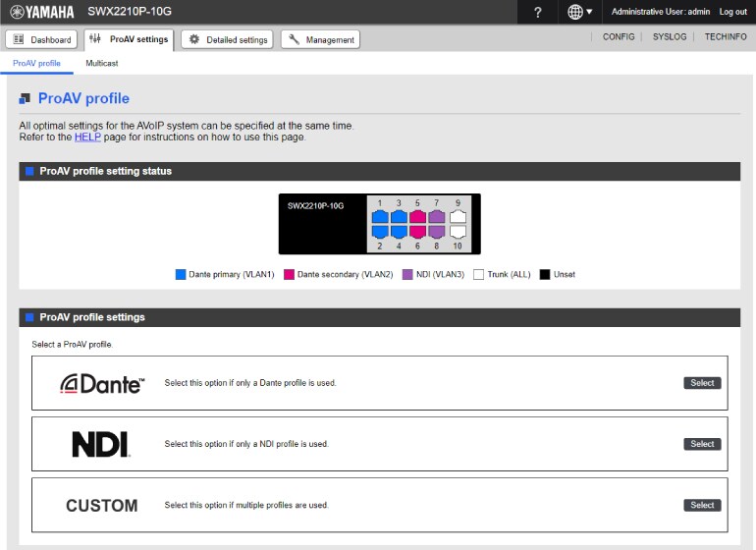Open Detailed settings tab
The height and width of the screenshot is (550, 756).
228,39
